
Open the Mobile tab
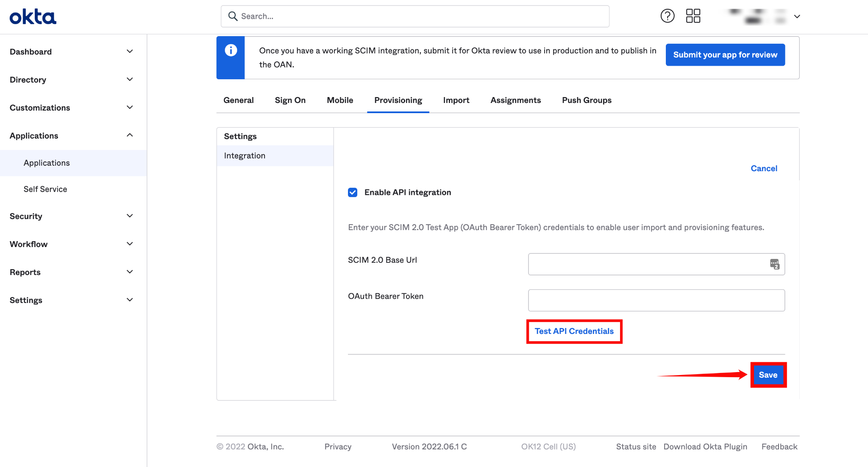340,100
